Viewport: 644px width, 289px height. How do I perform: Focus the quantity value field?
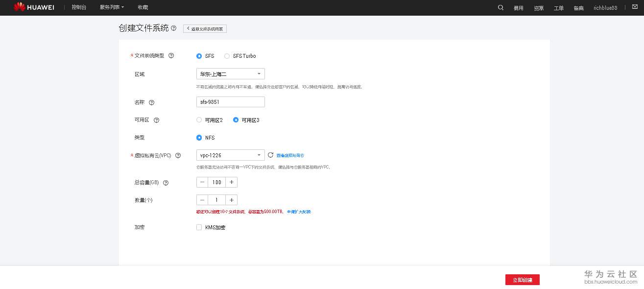point(217,200)
